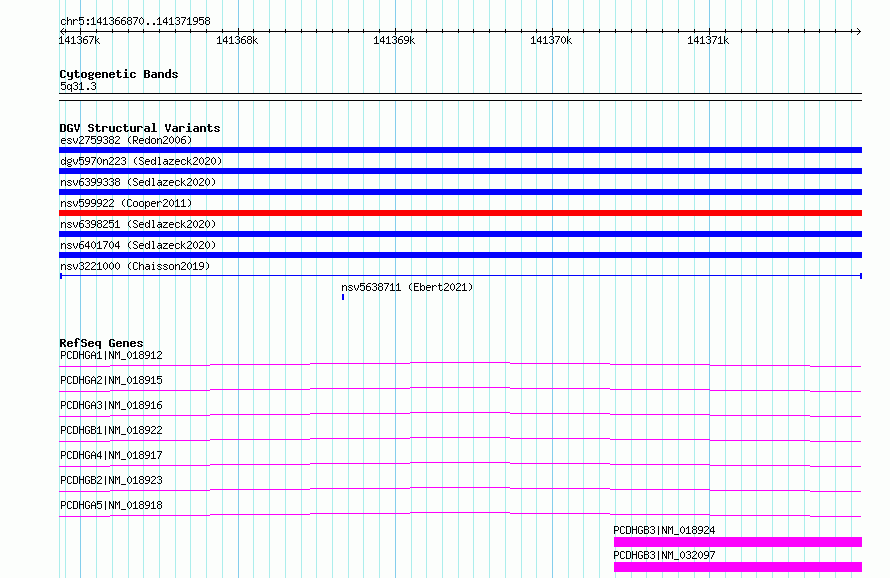Click thin blue line of nsv3221000
The image size is (890, 578).
(x=460, y=276)
